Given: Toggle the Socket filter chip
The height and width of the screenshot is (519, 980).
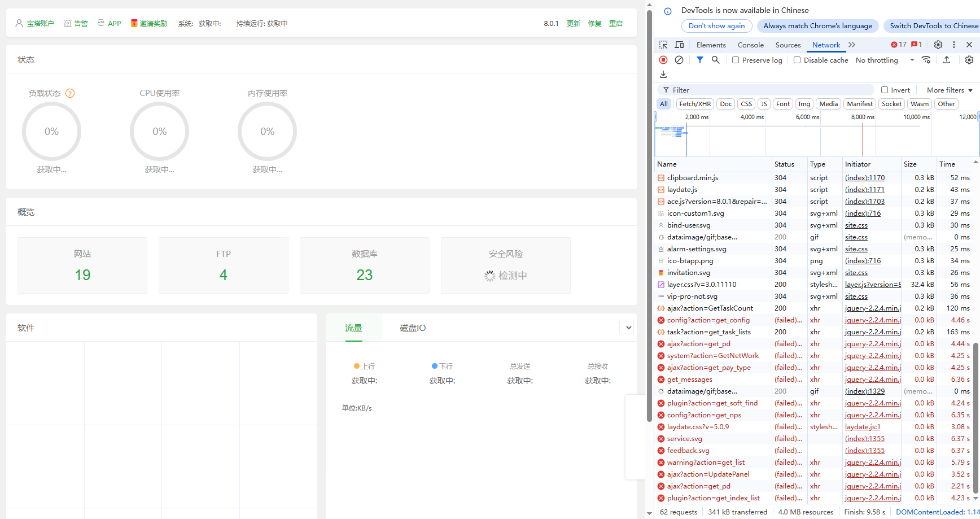Looking at the screenshot, I should point(892,104).
